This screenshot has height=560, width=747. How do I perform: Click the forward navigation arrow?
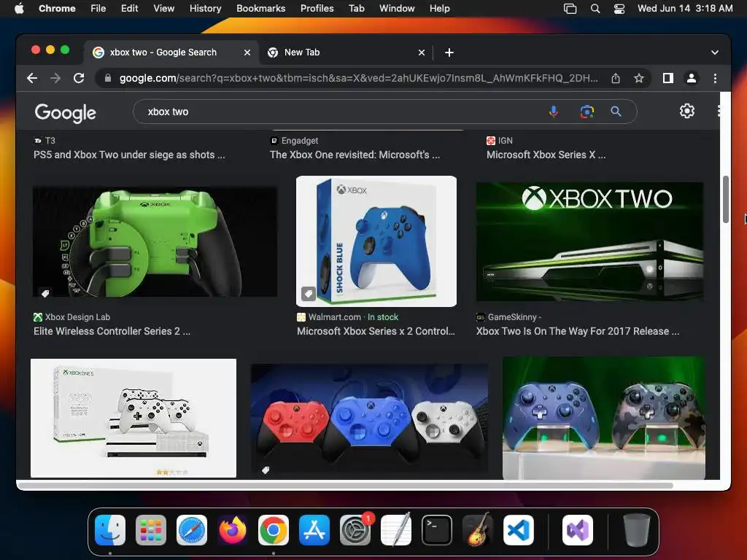(x=55, y=78)
